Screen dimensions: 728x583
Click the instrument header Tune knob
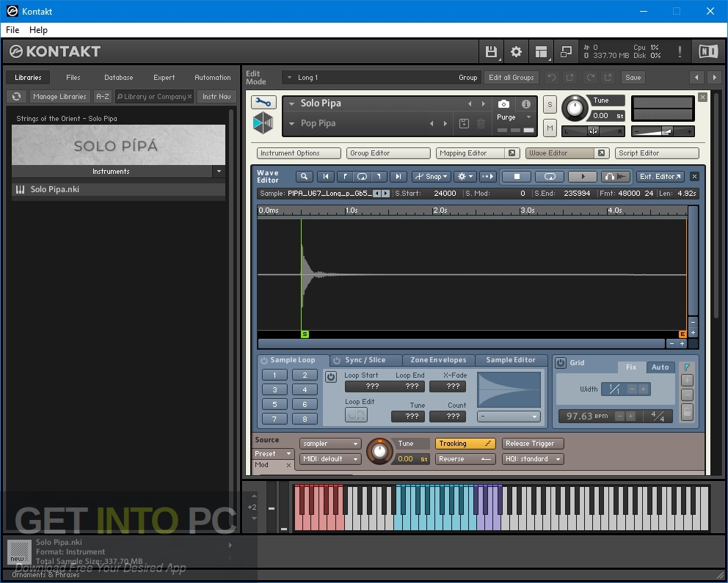tap(575, 108)
